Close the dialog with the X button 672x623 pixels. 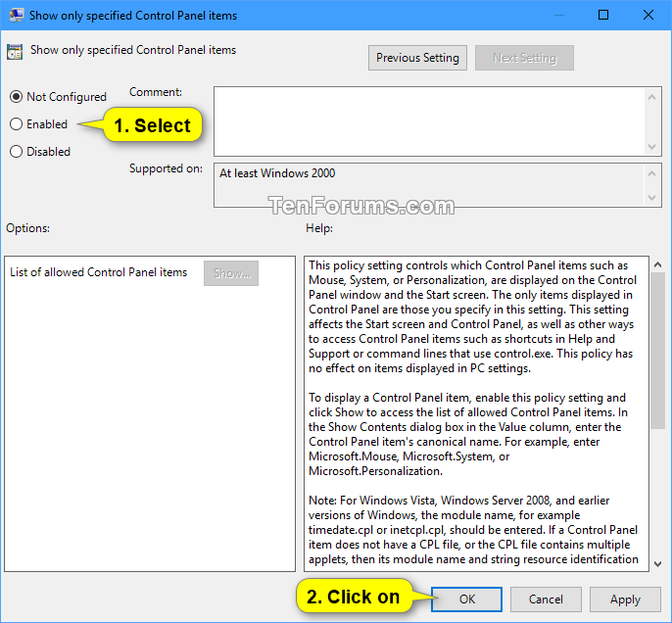pos(648,15)
